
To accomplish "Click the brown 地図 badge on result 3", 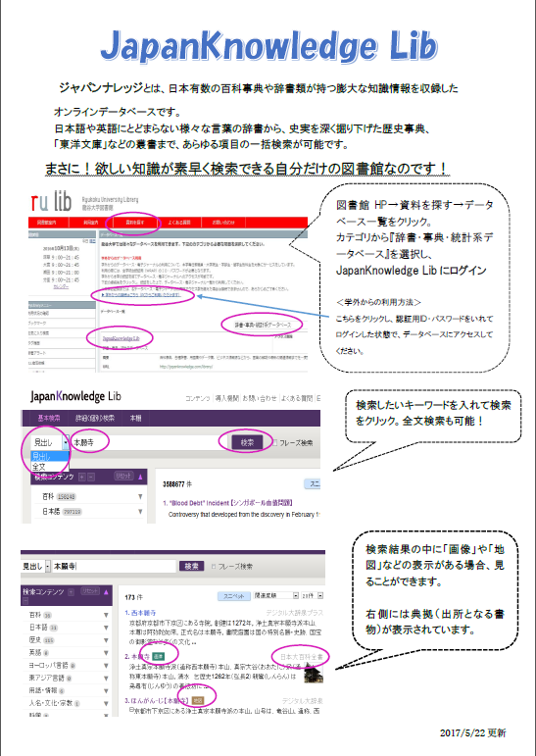I will [x=198, y=699].
